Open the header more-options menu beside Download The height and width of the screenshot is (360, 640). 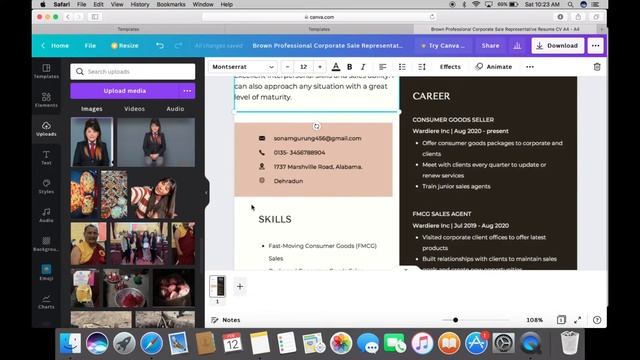click(596, 46)
